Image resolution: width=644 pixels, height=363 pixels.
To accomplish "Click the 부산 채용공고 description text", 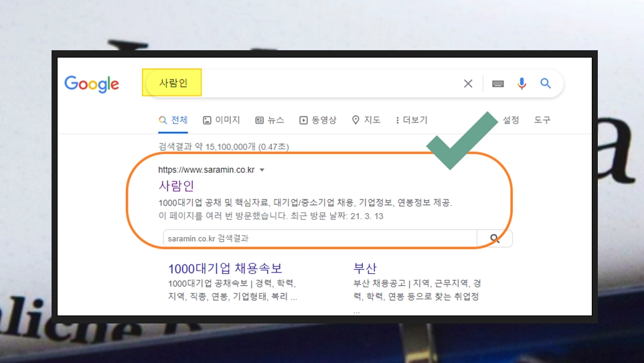I will [417, 290].
